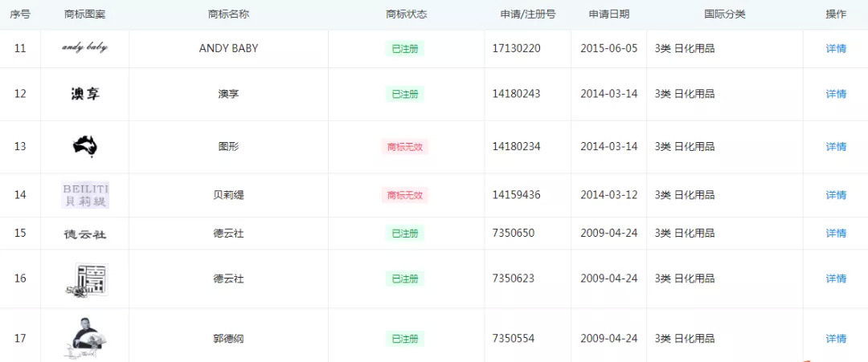
Task: Click 3类 日化用品 in ANDY BABY row
Action: tap(685, 49)
